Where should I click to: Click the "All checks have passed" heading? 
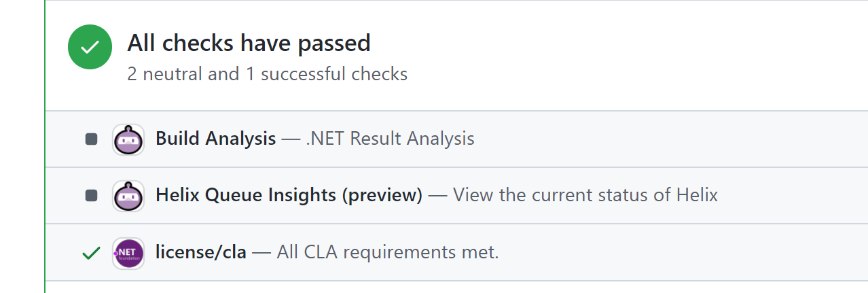249,44
